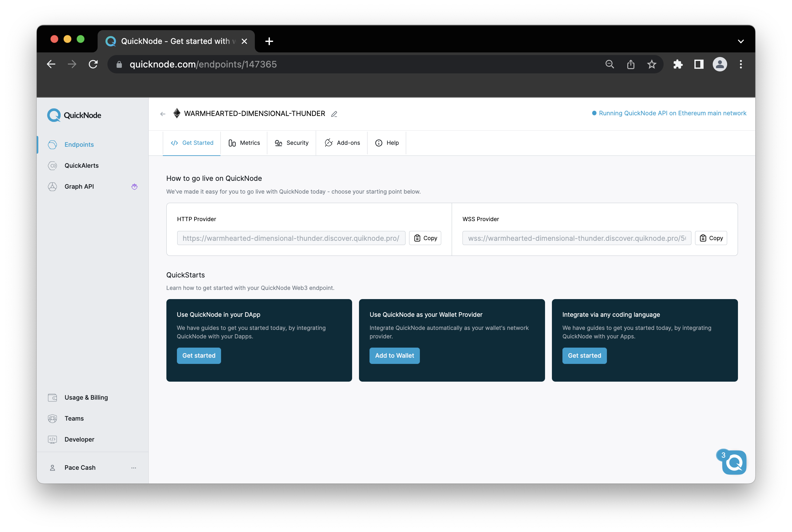Open the three-dot menu beside Pace Cash
The width and height of the screenshot is (792, 532).
point(134,467)
